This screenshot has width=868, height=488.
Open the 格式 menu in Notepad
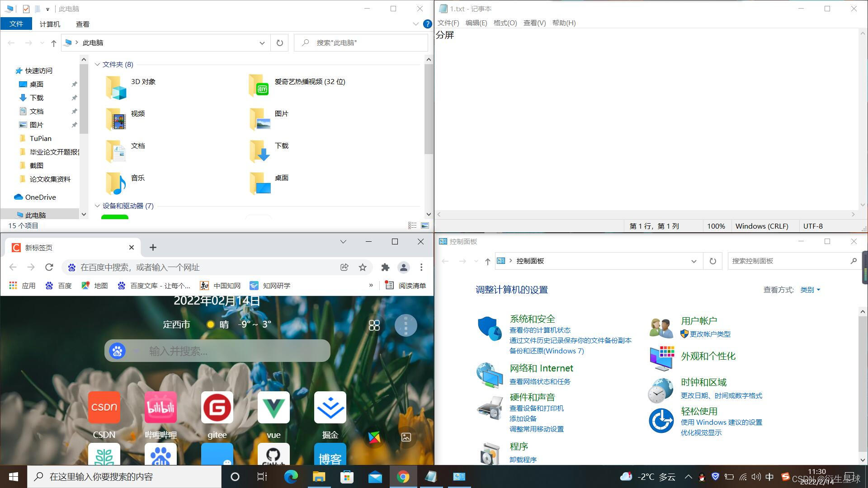point(505,23)
